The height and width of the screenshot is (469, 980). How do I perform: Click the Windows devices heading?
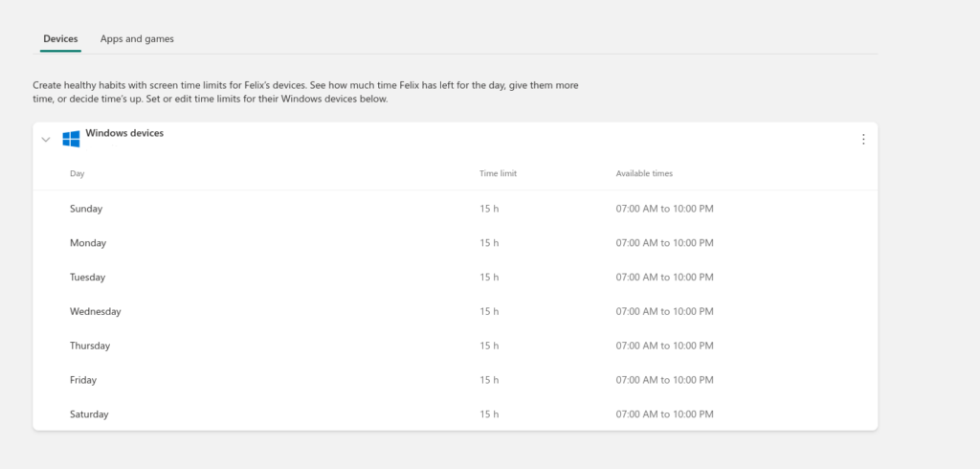(x=124, y=133)
